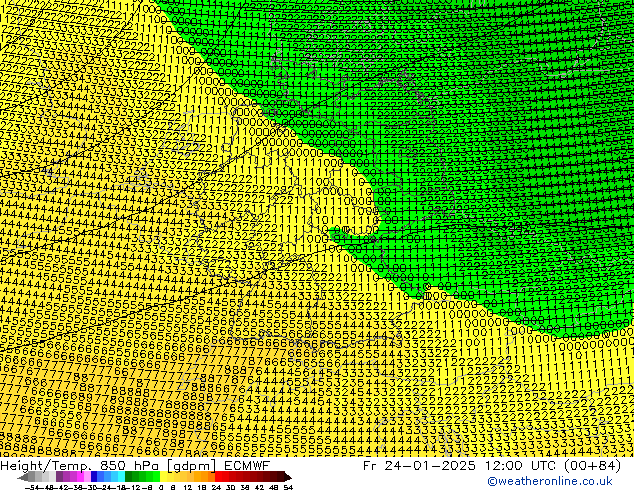Viewport: 634px width, 490px height.
Task: Open the weatheronline.co.uk copyright link
Action: pos(550,481)
